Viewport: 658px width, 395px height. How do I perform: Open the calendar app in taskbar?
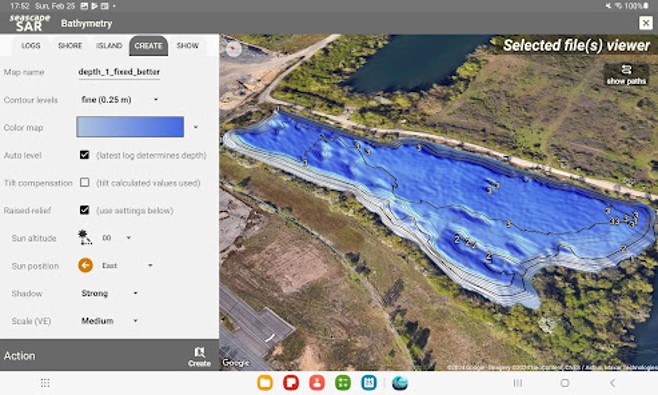pos(369,383)
